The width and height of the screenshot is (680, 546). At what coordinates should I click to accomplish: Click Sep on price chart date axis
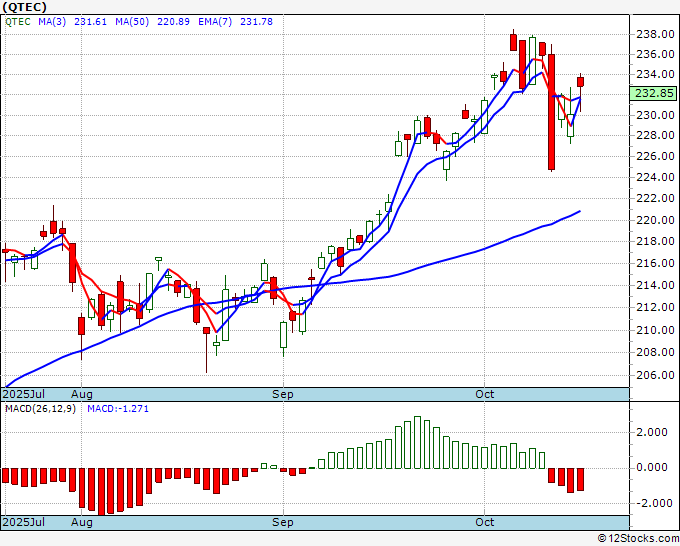click(x=283, y=394)
